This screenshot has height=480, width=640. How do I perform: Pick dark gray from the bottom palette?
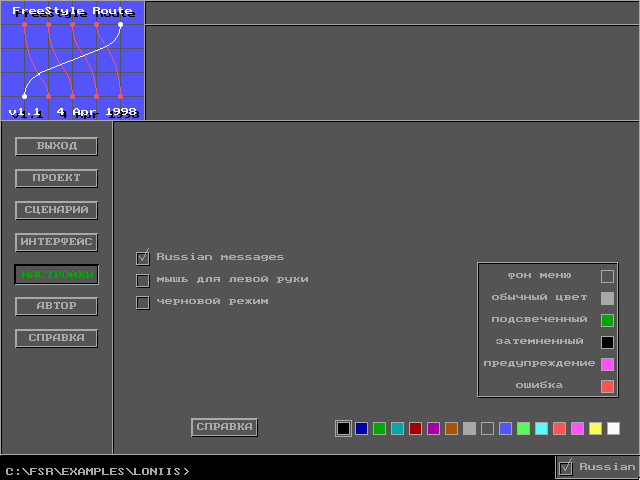[x=487, y=429]
